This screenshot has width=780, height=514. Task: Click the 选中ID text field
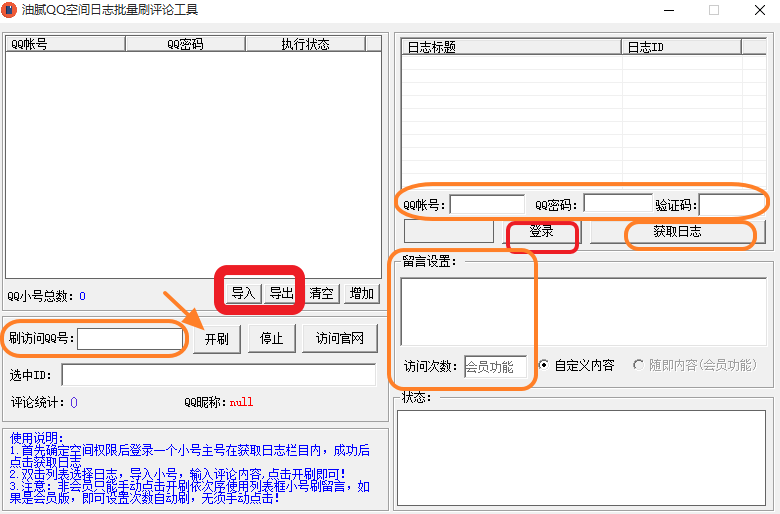click(218, 375)
